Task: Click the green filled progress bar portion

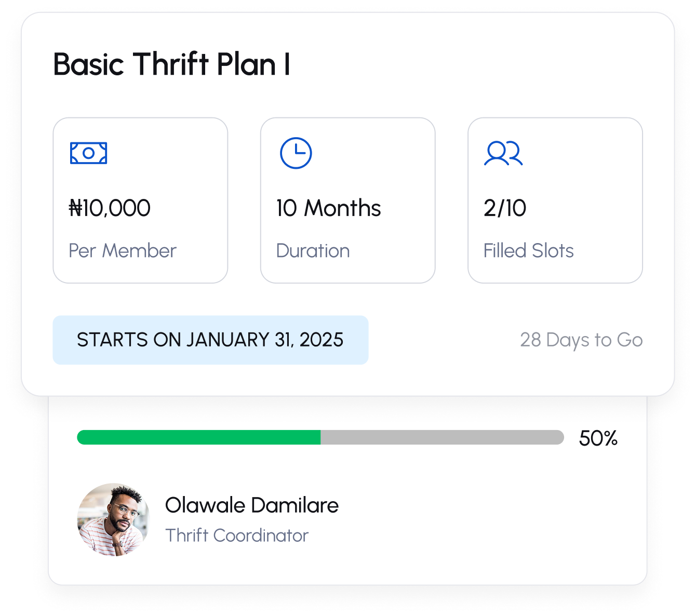Action: pos(198,437)
